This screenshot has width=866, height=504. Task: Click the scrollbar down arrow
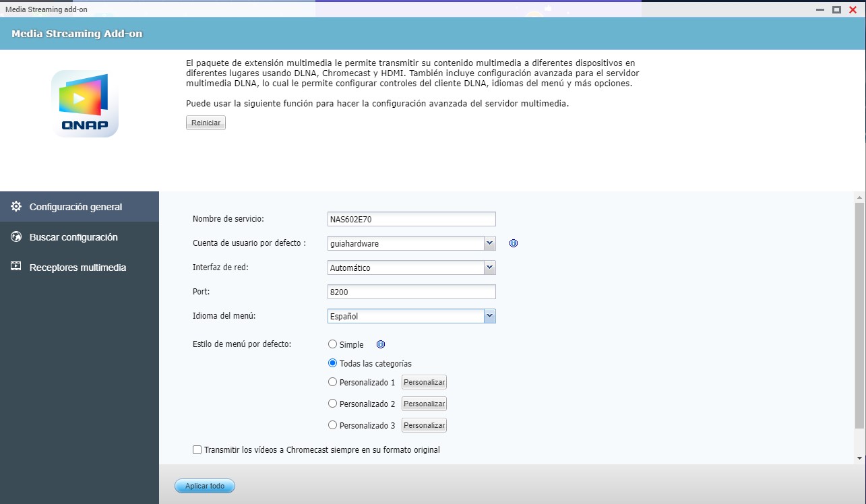click(x=859, y=458)
